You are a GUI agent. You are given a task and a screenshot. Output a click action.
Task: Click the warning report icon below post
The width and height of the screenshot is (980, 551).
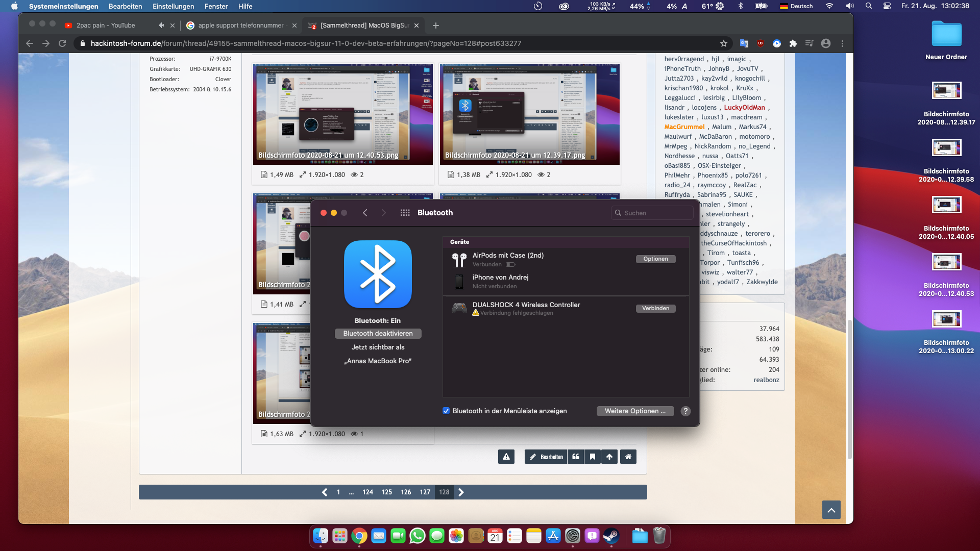(506, 457)
